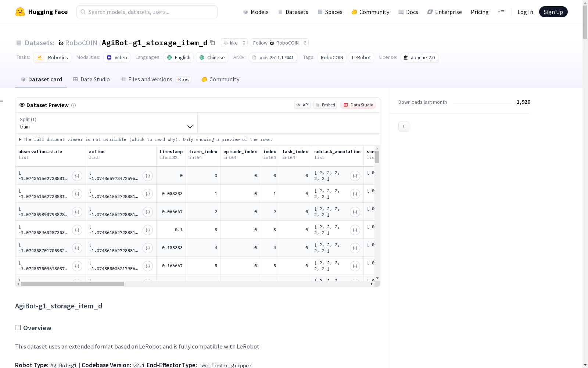Screen dimensions: 588x368
Task: Click the table horizontal scrollbar thumb
Action: pyautogui.click(x=72, y=284)
